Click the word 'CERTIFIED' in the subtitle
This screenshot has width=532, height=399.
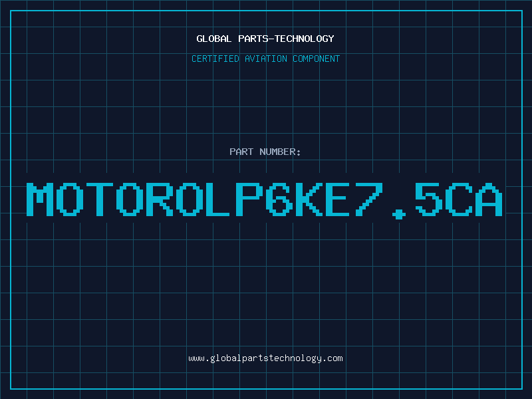pyautogui.click(x=215, y=59)
